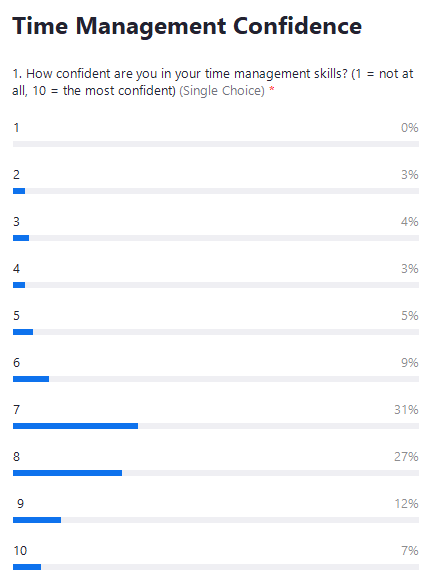This screenshot has width=432, height=576.
Task: Click the blue bar for rating 3
Action: pos(21,238)
